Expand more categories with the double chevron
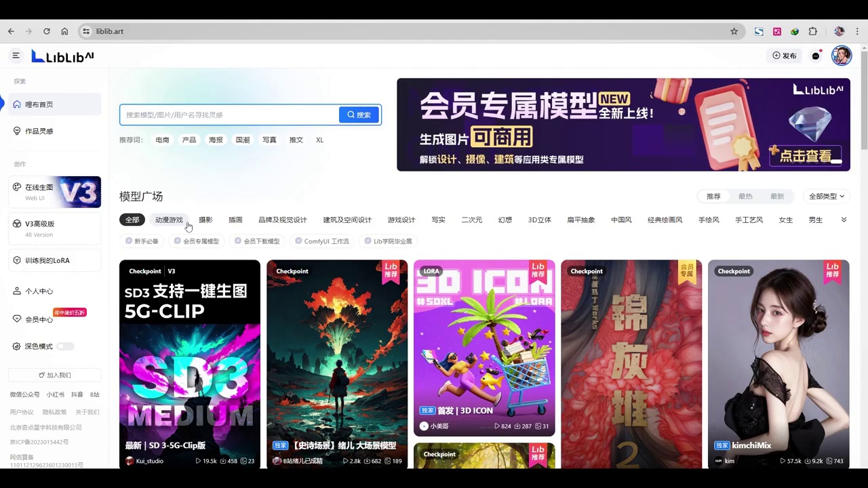Screen dimensions: 868x488 pyautogui.click(x=844, y=220)
